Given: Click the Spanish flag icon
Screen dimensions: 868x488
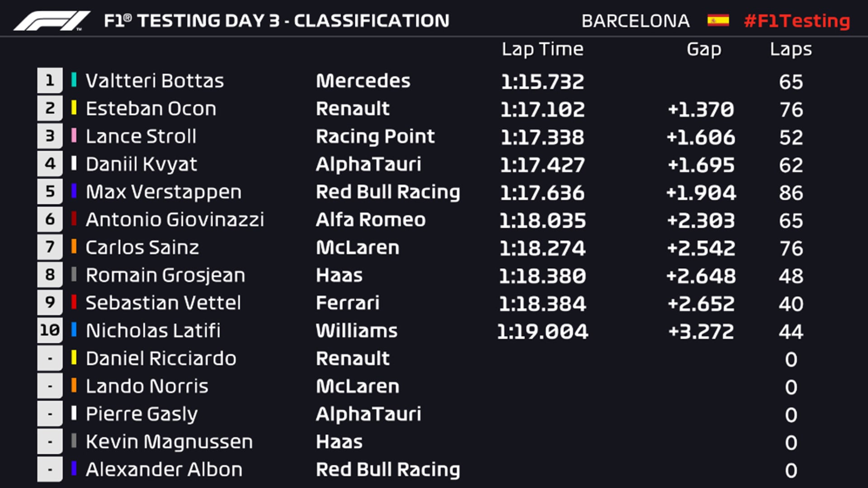Looking at the screenshot, I should click(718, 21).
